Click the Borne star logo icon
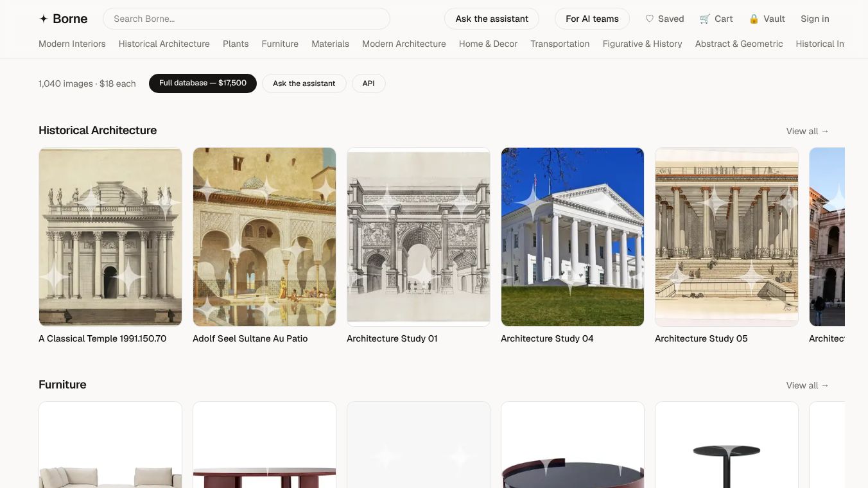This screenshot has height=488, width=868. coord(44,19)
